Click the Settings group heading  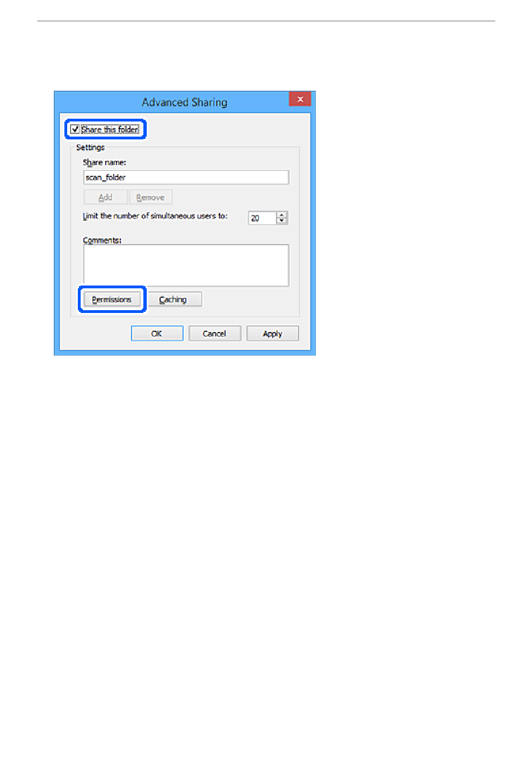coord(90,148)
